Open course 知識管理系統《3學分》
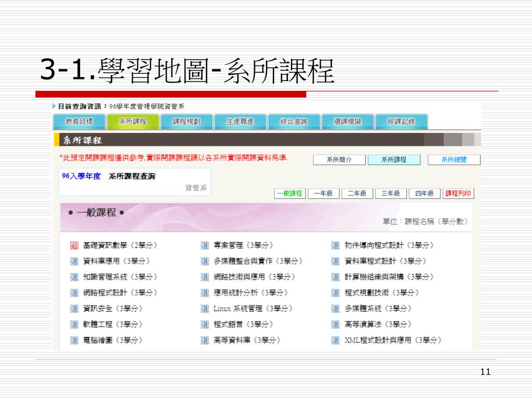Screen dimensions: 532x399 pos(120,277)
